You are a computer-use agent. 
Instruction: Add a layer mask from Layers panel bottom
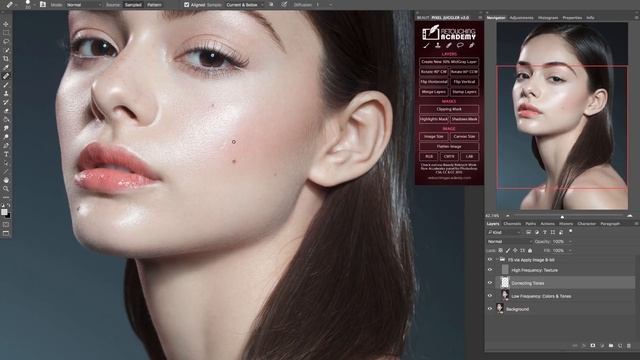point(593,345)
